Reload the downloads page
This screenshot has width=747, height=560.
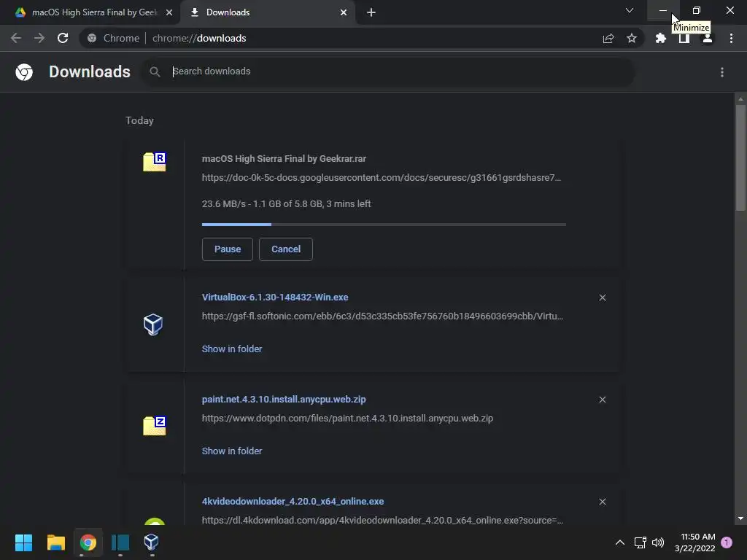tap(63, 38)
